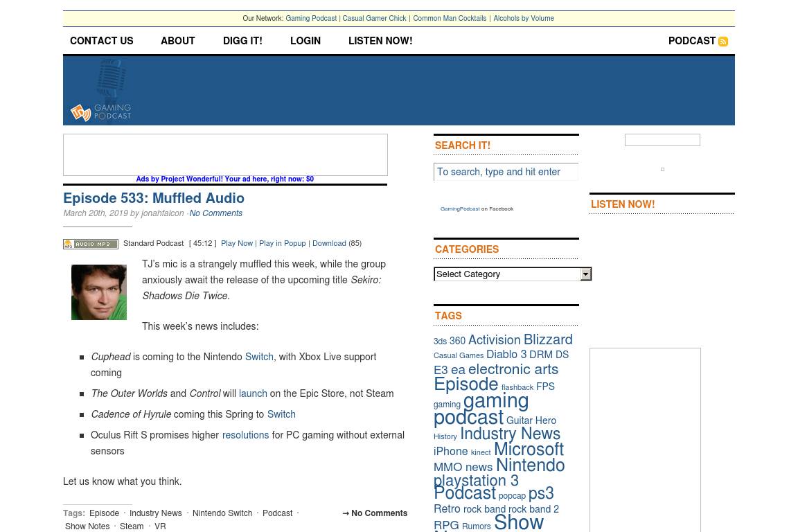This screenshot has width=798, height=532.
Task: Click the Casual Gamer Chick network link
Action: coord(374,19)
